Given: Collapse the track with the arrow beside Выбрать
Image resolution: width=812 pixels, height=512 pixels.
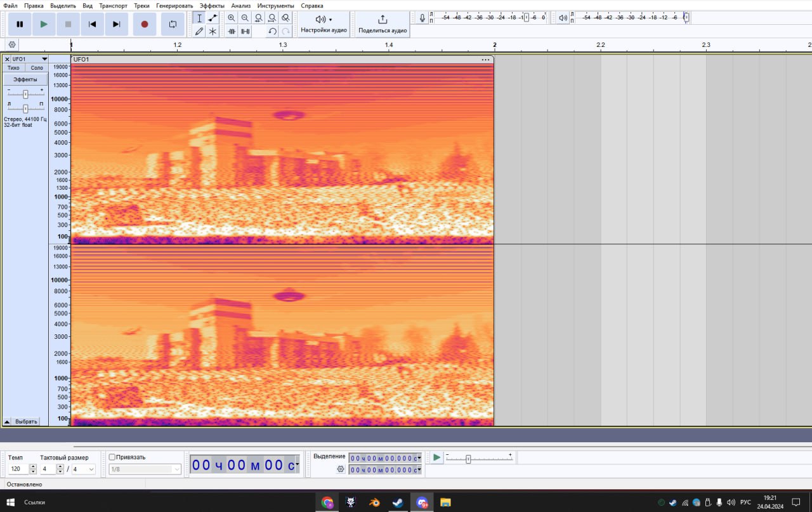Looking at the screenshot, I should coord(7,421).
